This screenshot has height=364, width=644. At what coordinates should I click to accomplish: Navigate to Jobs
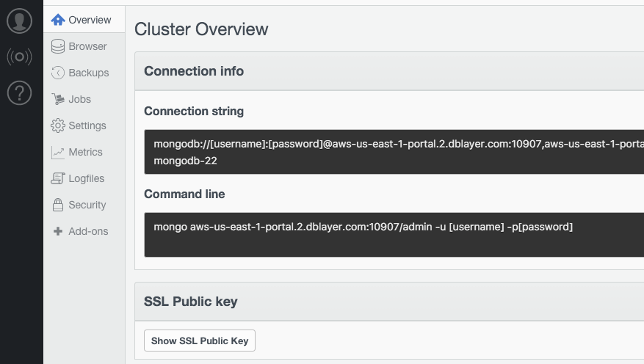click(84, 99)
